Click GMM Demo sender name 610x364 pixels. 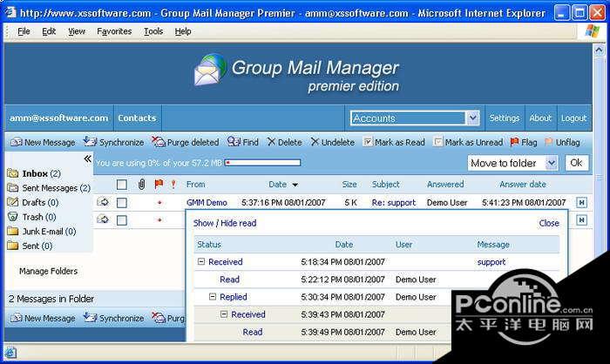207,203
